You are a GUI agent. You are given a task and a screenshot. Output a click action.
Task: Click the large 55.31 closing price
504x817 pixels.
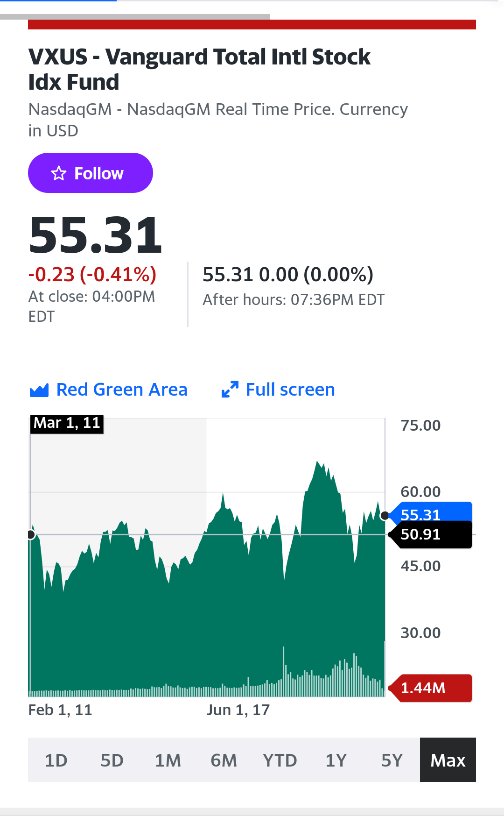coord(95,234)
